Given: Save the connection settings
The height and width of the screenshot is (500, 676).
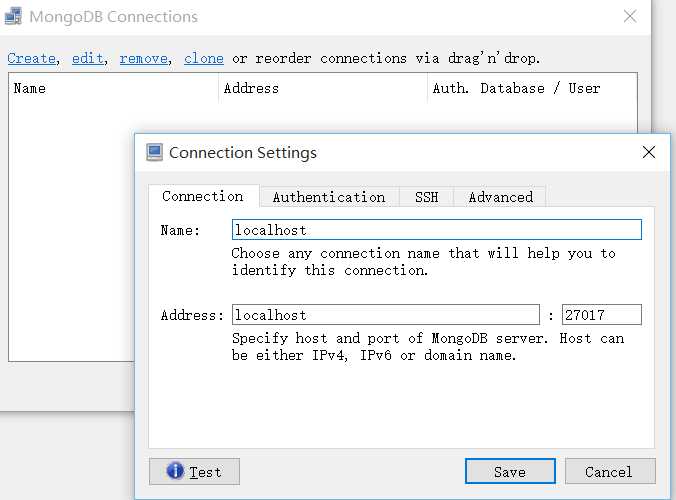Looking at the screenshot, I should pos(510,472).
